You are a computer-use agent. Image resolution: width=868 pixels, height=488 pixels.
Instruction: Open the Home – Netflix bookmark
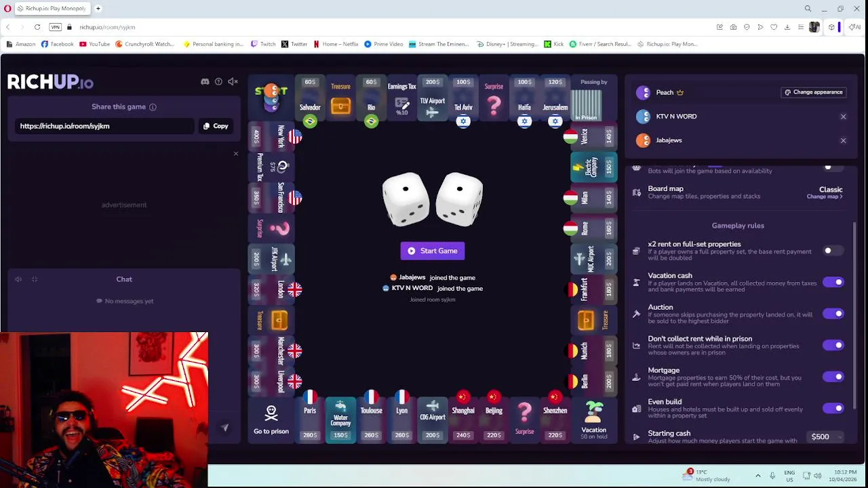click(x=336, y=44)
